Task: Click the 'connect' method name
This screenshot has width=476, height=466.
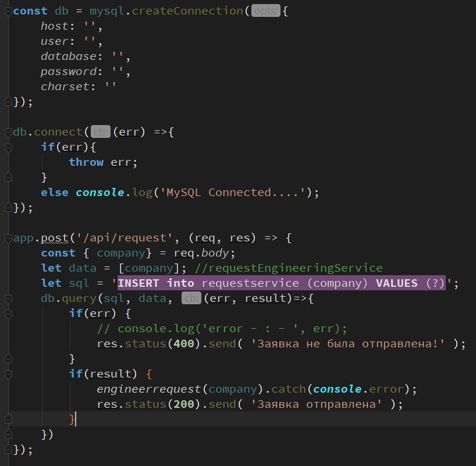Action: pos(58,132)
